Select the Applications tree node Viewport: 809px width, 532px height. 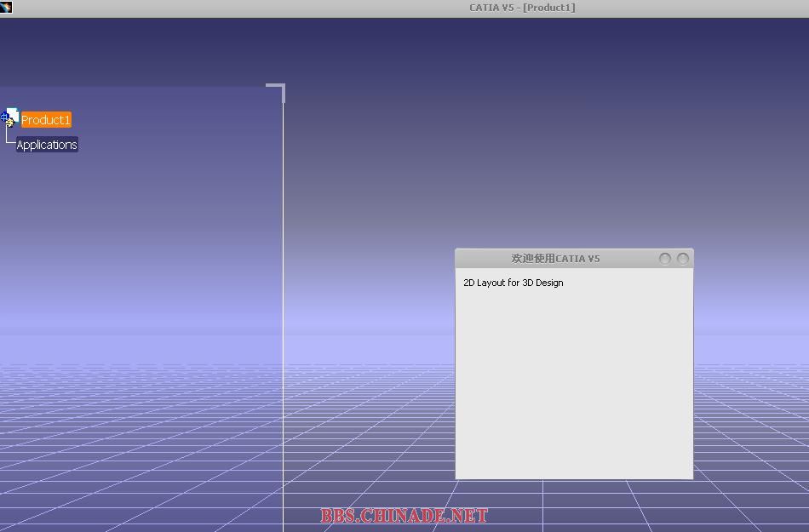click(x=47, y=145)
